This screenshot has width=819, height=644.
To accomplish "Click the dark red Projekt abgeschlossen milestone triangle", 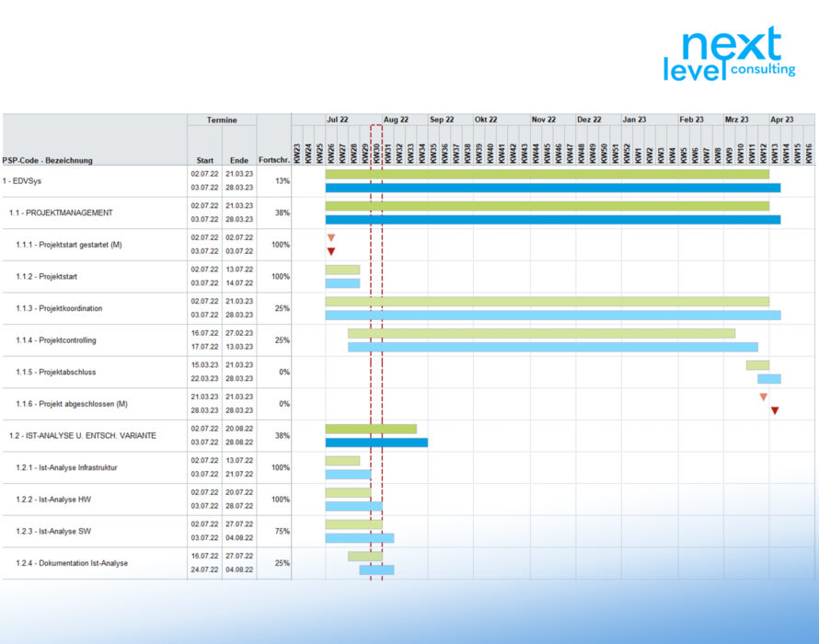I will coord(775,411).
